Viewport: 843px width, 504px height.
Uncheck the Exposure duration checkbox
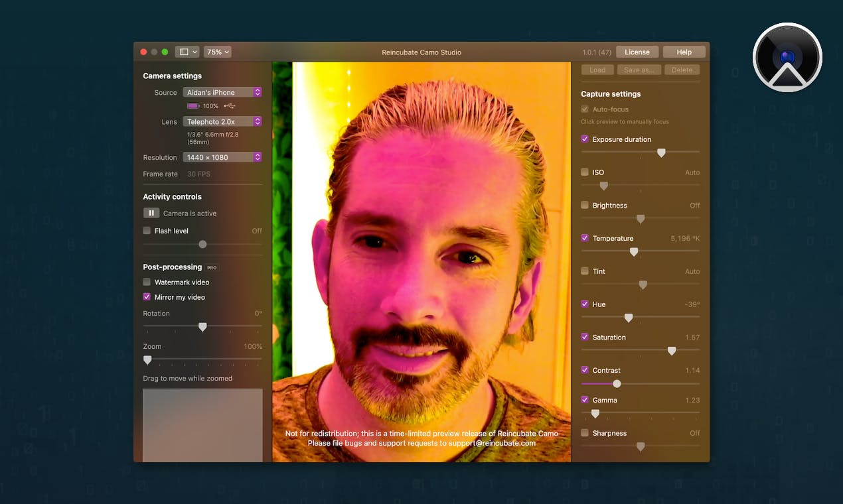coord(585,139)
